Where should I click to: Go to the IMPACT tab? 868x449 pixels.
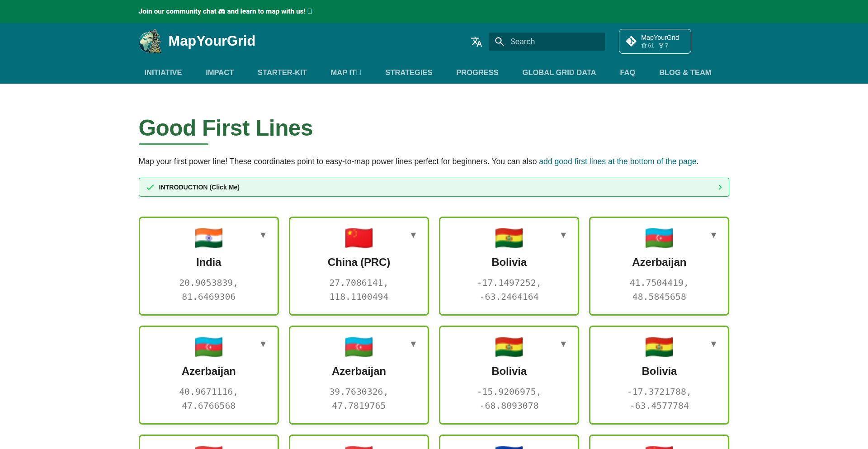tap(220, 72)
